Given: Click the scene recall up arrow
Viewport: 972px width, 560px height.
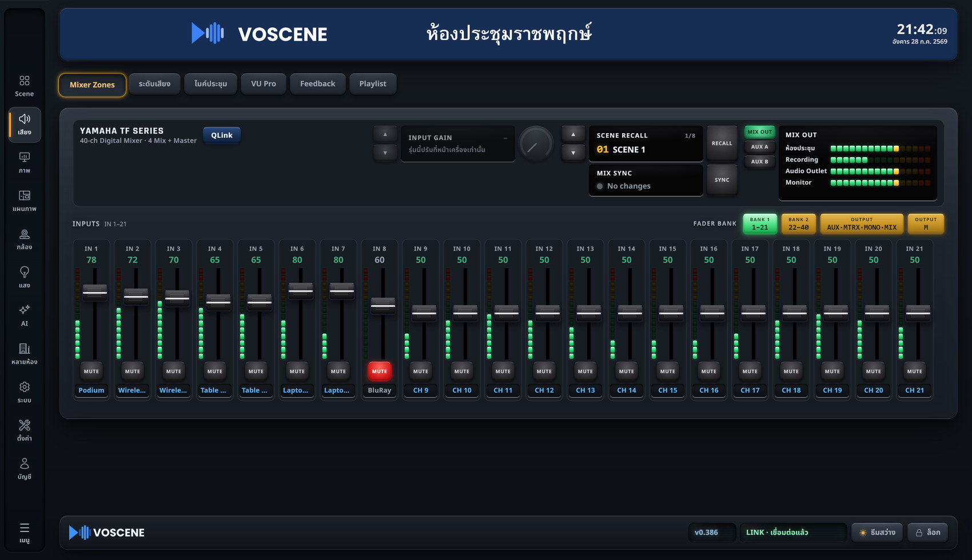Looking at the screenshot, I should point(573,134).
